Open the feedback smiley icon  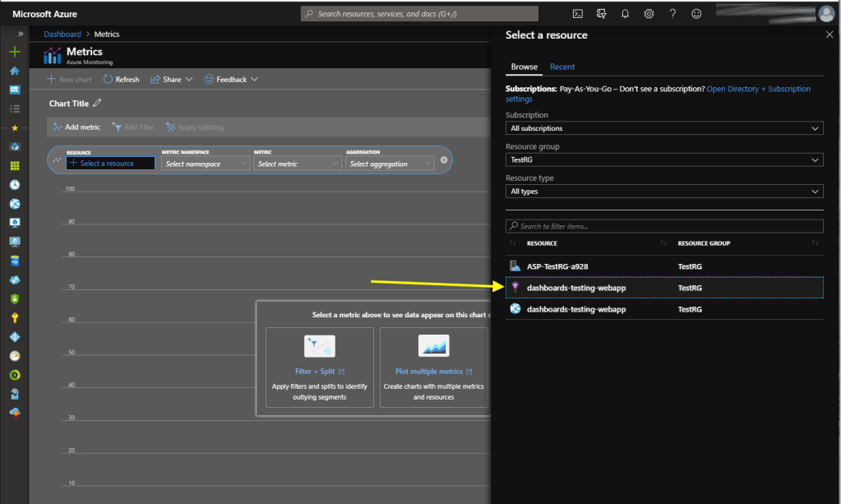point(696,14)
